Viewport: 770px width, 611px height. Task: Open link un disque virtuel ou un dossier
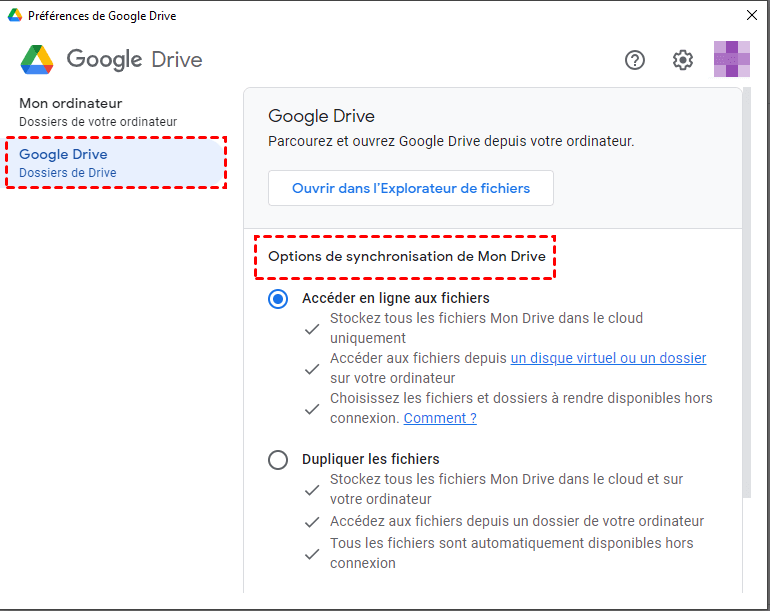608,358
